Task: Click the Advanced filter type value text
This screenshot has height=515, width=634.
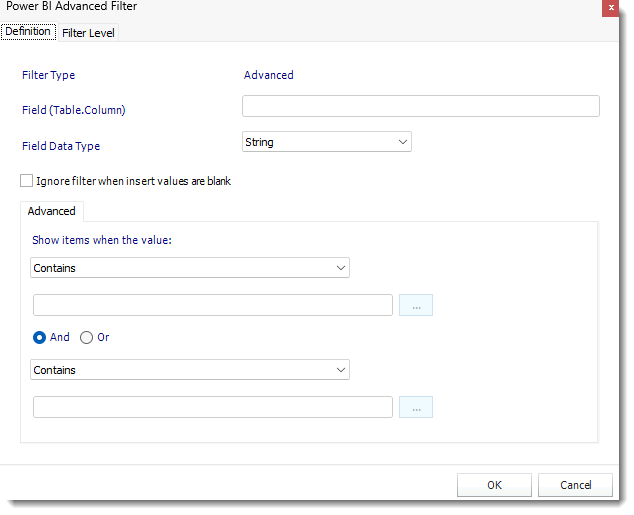Action: pos(268,75)
